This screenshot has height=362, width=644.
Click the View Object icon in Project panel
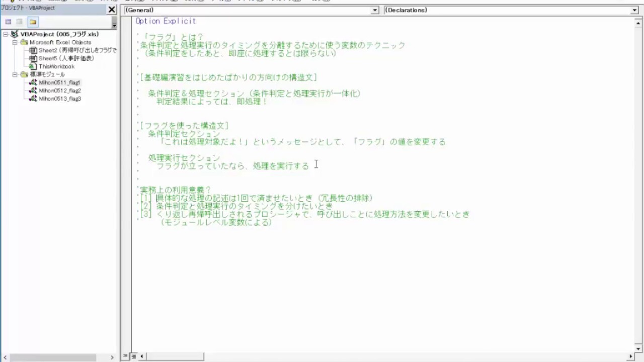click(20, 22)
